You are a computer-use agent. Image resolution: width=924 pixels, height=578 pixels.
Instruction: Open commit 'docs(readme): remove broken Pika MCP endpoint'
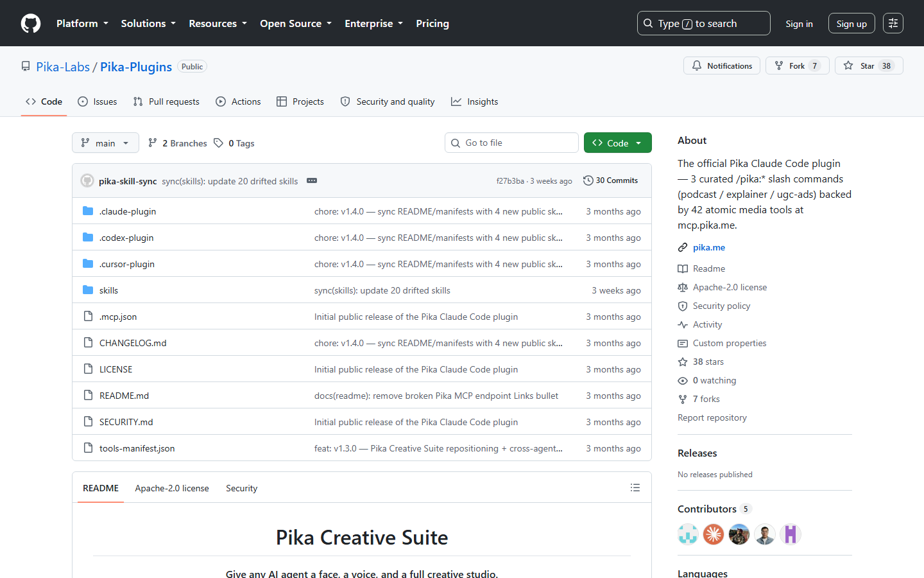click(x=436, y=396)
